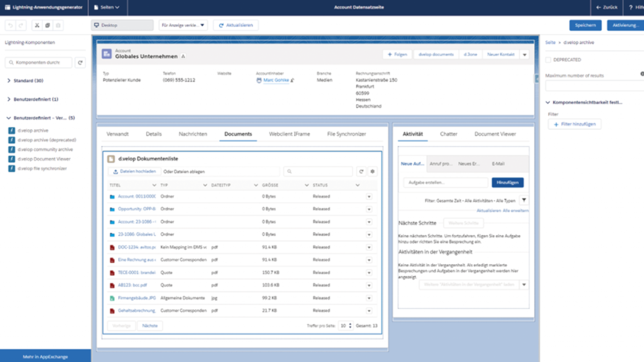644x362 pixels.
Task: Open the Marc Gohlke account owner link
Action: 276,80
